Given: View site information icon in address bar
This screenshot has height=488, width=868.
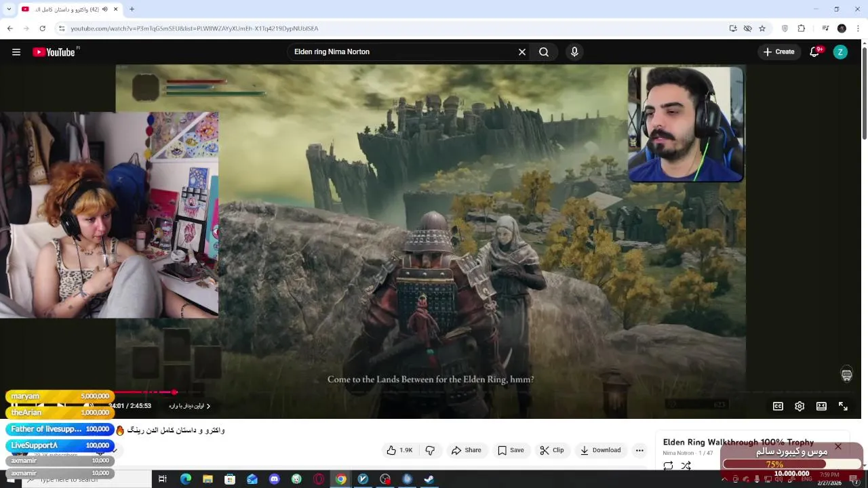Looking at the screenshot, I should tap(61, 28).
